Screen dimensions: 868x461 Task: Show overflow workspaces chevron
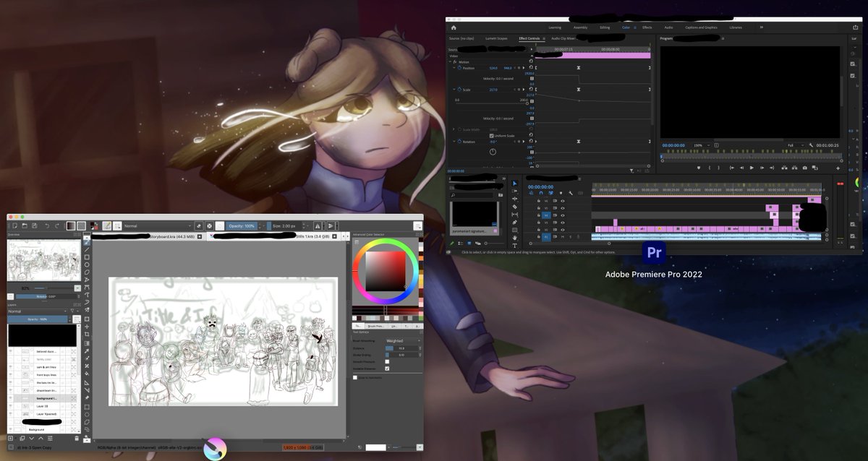[762, 27]
